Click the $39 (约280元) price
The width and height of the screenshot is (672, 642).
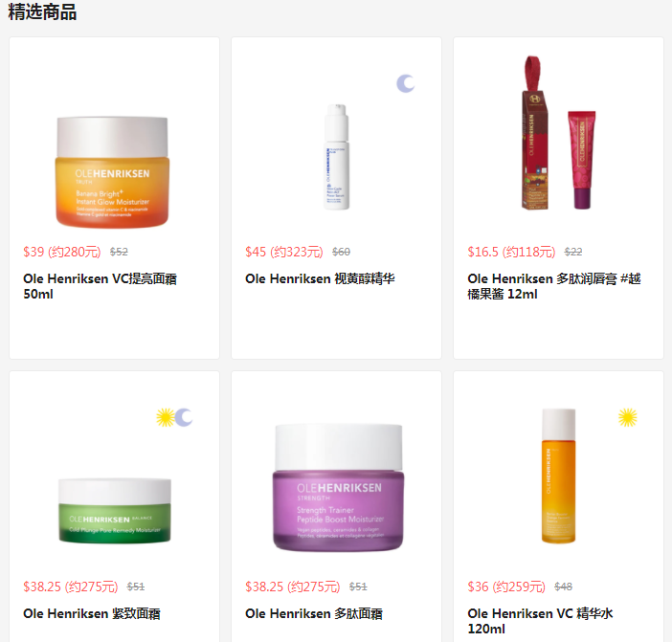pos(62,252)
